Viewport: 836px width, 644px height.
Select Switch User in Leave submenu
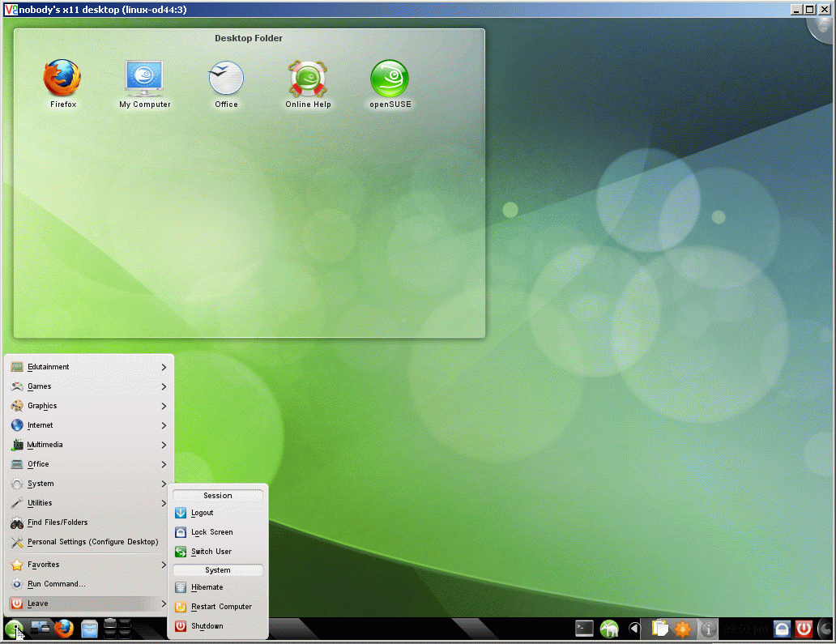[x=218, y=551]
